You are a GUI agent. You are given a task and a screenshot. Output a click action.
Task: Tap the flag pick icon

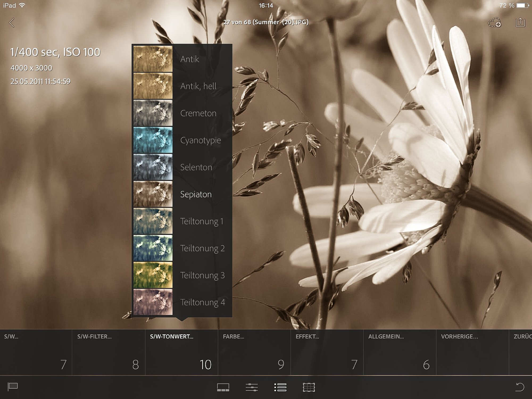pyautogui.click(x=13, y=387)
